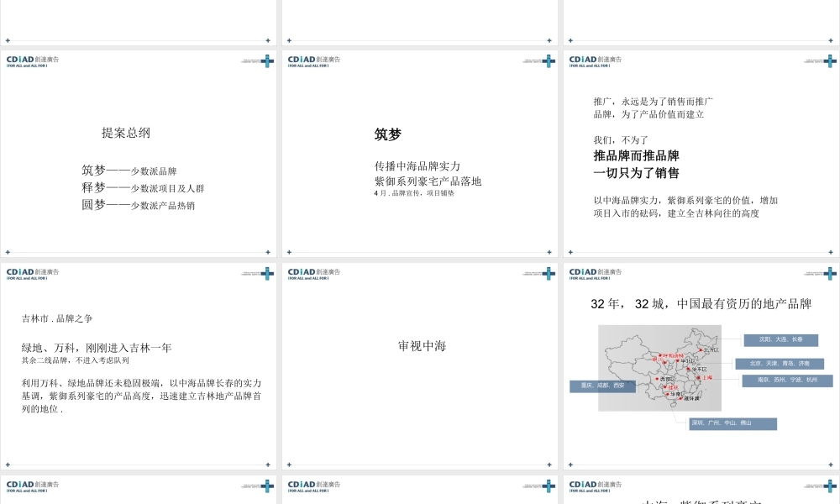Screen dimensions: 840x504
Task: Click the line 品牌，为了产品价值而建立
Action: tap(648, 114)
